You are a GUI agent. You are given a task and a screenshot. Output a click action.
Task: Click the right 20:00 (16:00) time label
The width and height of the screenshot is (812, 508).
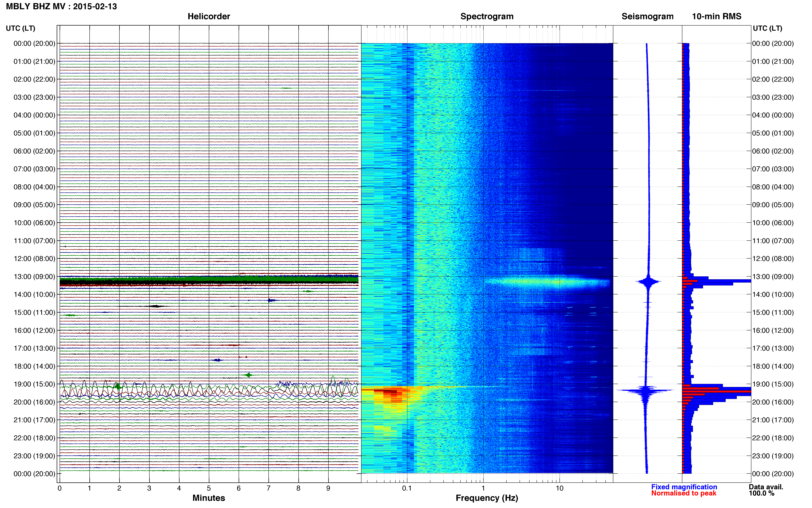(773, 402)
